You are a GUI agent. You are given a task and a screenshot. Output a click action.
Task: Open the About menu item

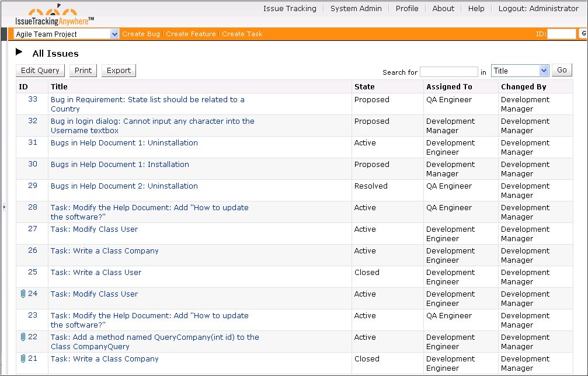tap(443, 9)
